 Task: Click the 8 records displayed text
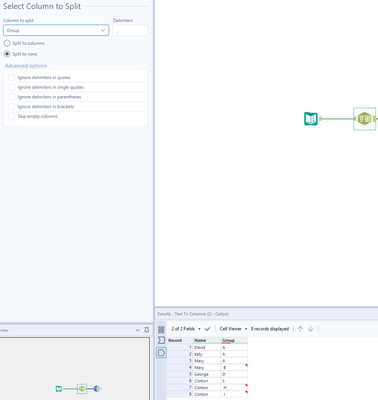coord(270,329)
